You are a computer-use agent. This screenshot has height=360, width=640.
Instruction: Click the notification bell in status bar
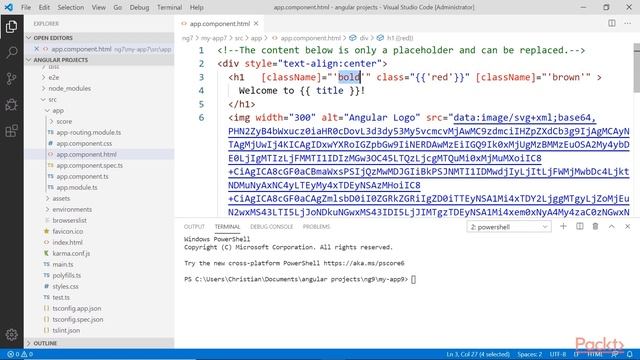click(x=630, y=354)
